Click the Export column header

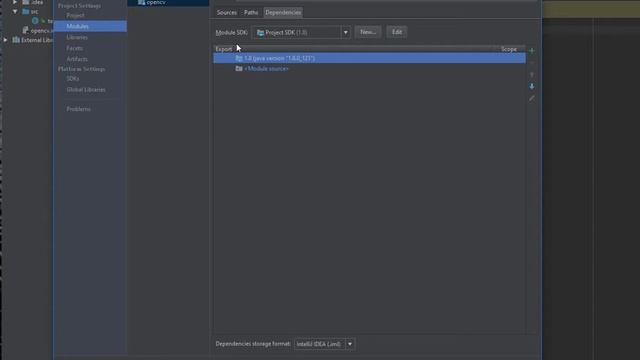click(224, 49)
